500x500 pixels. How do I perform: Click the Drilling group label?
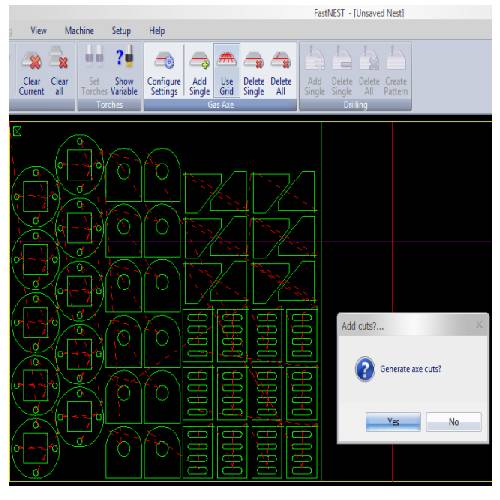click(355, 105)
